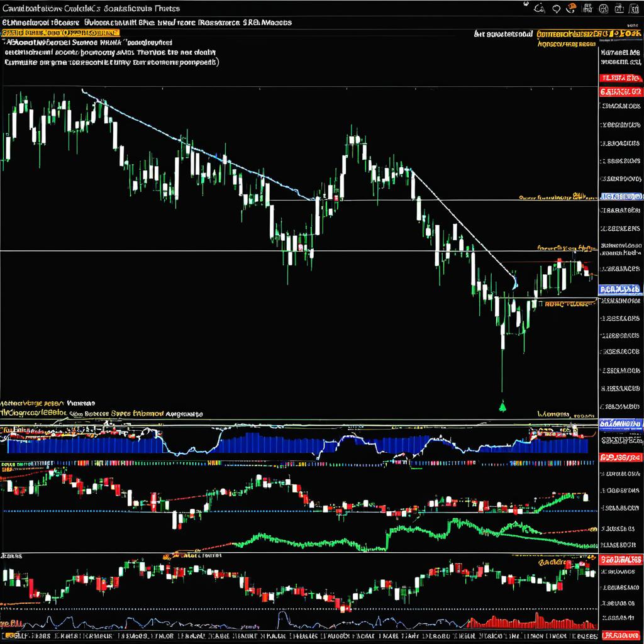Click the blue price tag on the upper horizontal level
The width and height of the screenshot is (644, 644).
tap(621, 197)
